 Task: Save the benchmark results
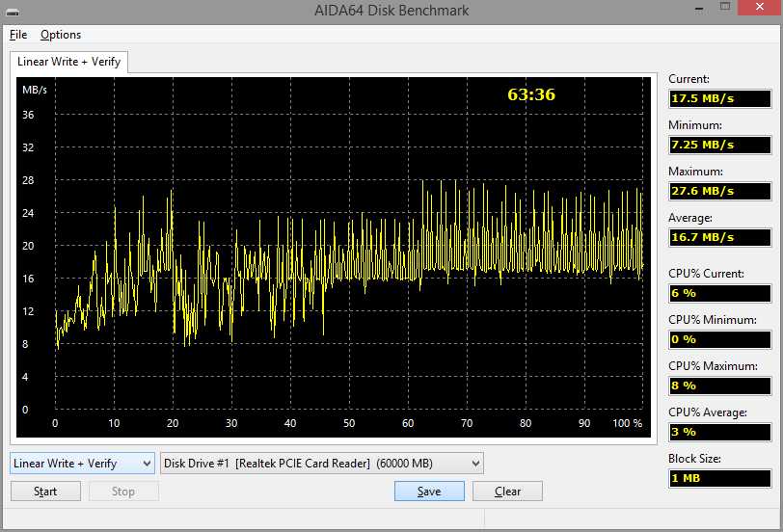(429, 492)
